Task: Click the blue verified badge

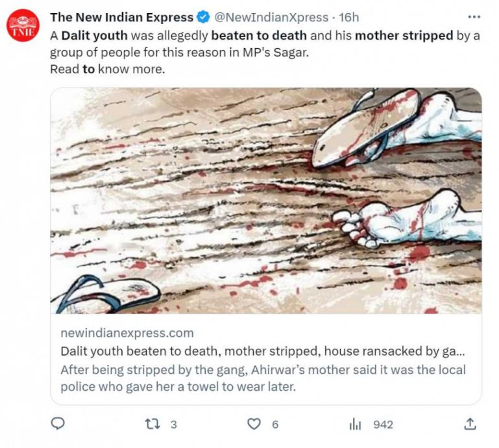Action: click(x=202, y=18)
